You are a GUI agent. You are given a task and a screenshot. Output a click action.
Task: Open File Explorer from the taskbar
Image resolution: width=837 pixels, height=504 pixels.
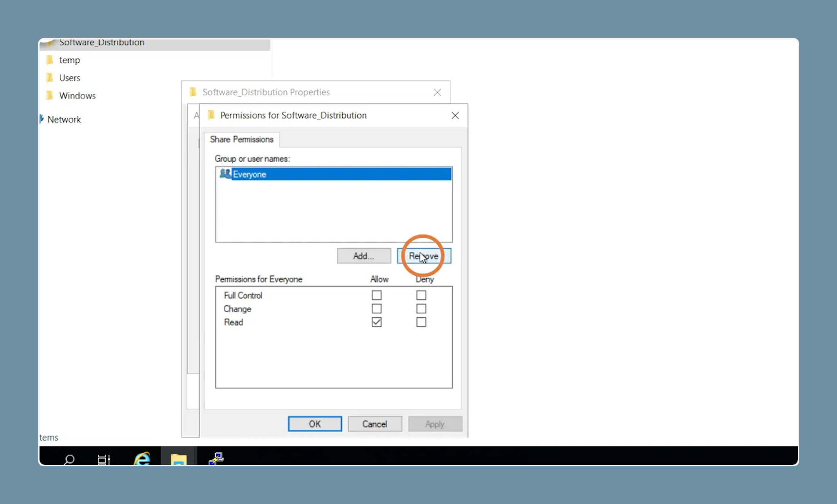[x=178, y=459]
